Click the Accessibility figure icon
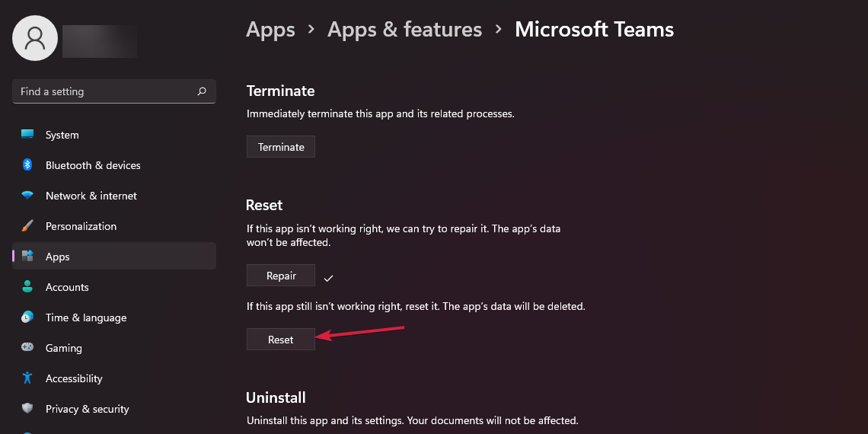 click(27, 378)
